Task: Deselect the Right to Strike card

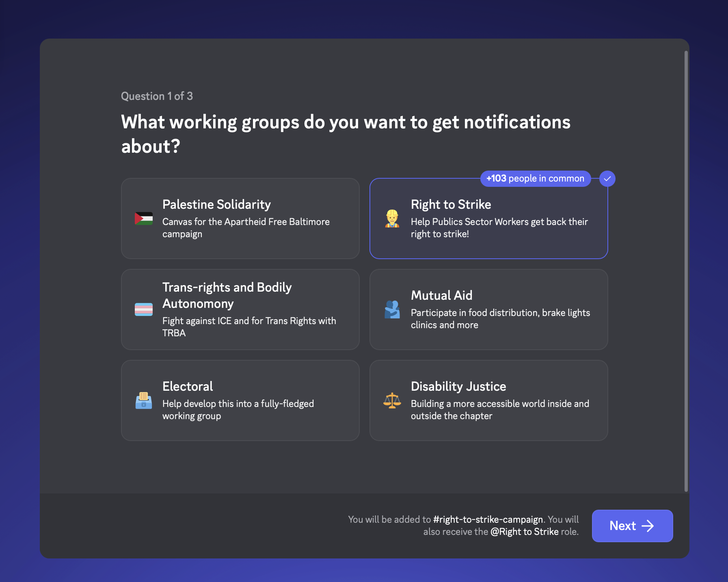Action: 489,219
